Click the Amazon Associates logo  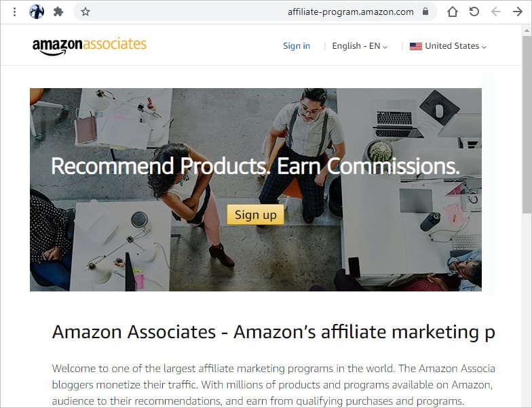90,46
